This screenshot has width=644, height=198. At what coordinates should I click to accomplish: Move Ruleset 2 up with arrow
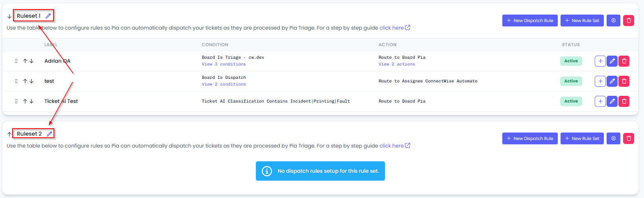tap(9, 134)
